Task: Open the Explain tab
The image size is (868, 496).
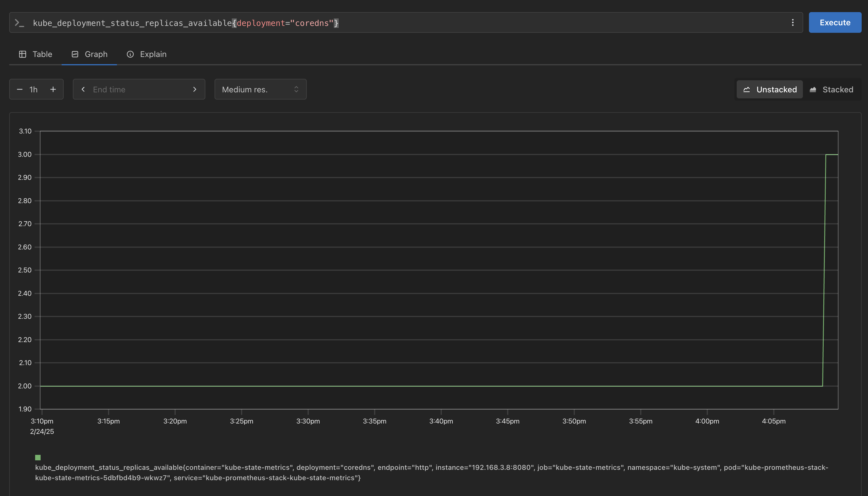Action: pos(153,54)
